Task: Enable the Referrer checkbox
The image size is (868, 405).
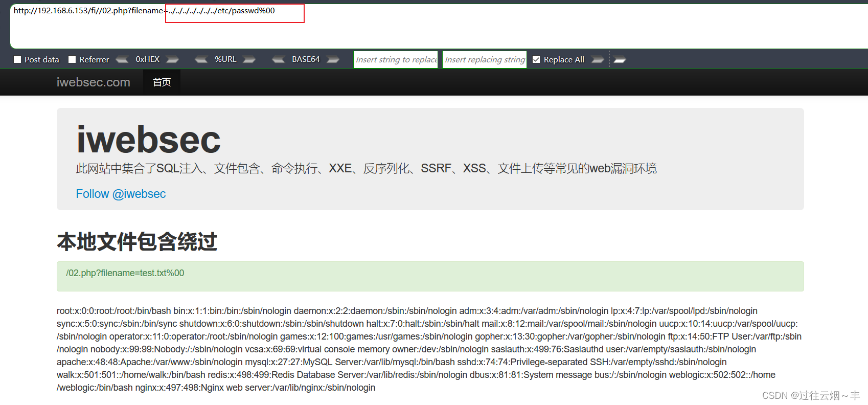Action: (x=72, y=59)
